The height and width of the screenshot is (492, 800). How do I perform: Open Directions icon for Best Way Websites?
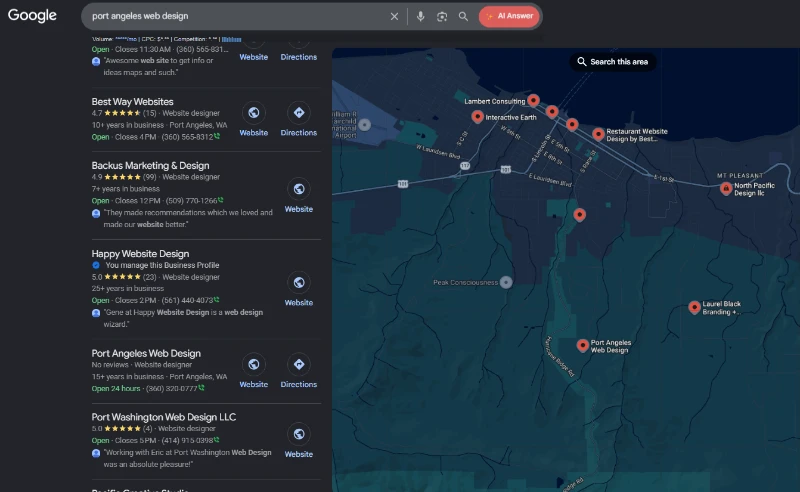(299, 112)
